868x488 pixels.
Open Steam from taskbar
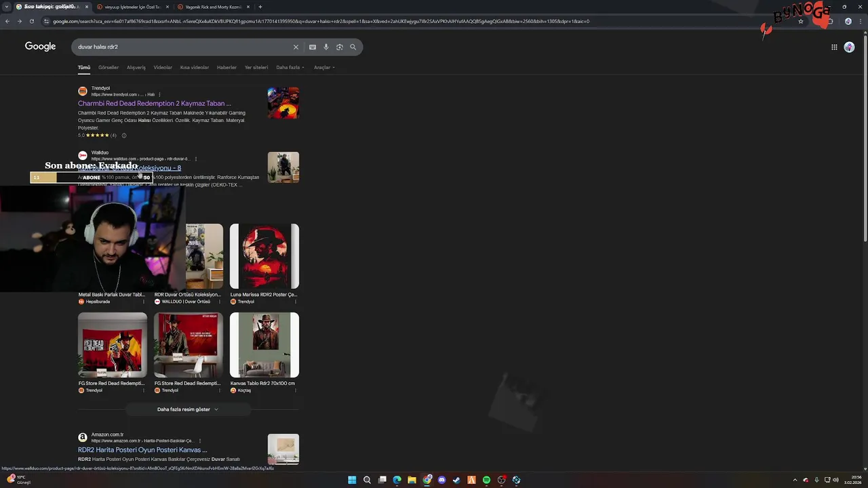point(456,480)
